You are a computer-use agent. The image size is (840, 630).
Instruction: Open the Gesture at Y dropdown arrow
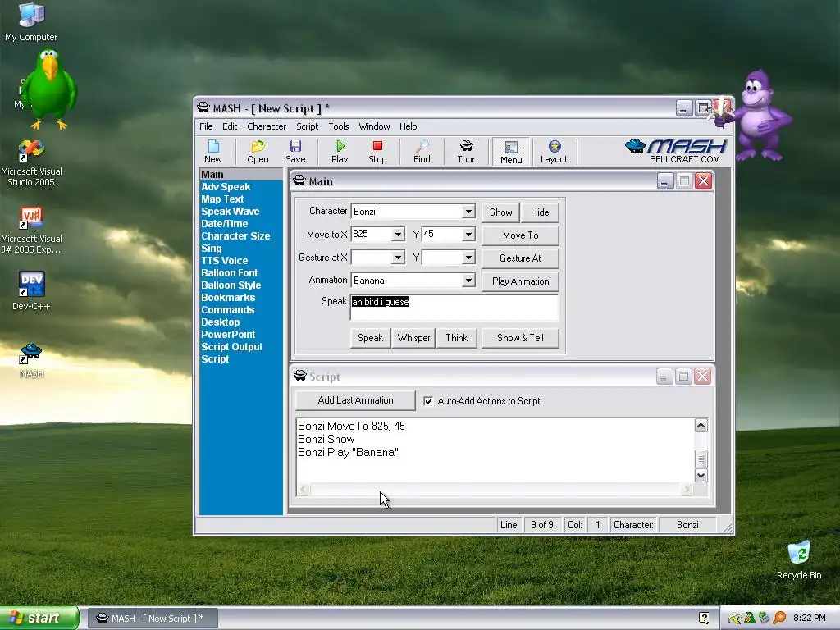468,258
